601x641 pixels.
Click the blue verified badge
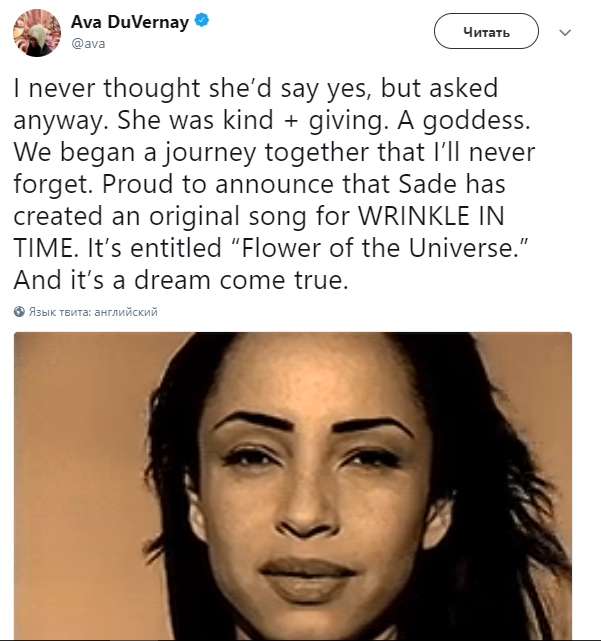(202, 23)
